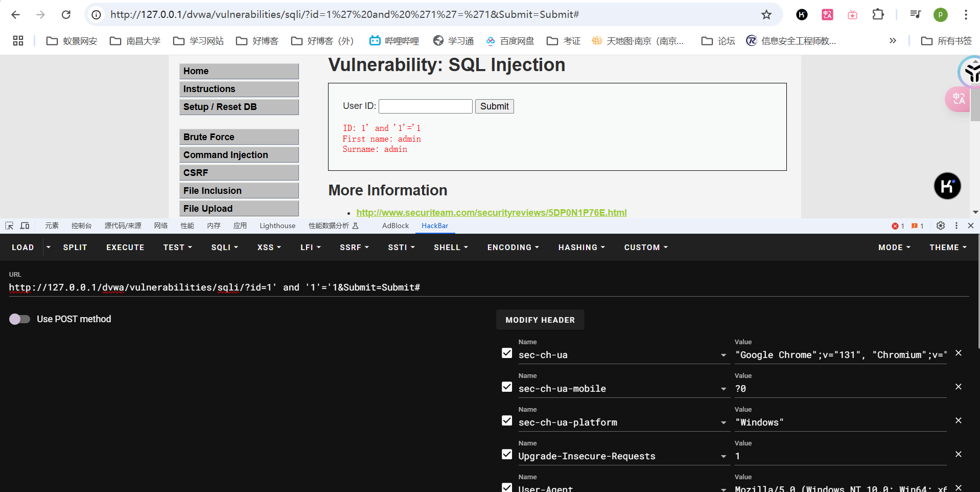Click the black H extension icon in toolbar

[x=802, y=15]
